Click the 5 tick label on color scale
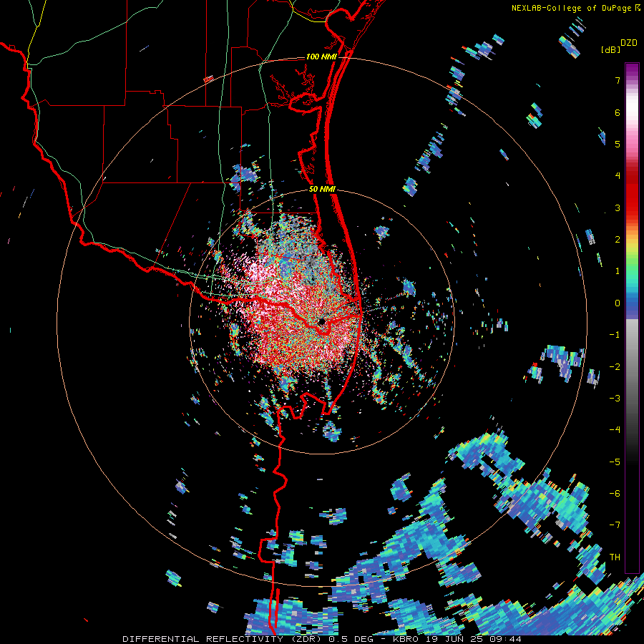 coord(618,144)
